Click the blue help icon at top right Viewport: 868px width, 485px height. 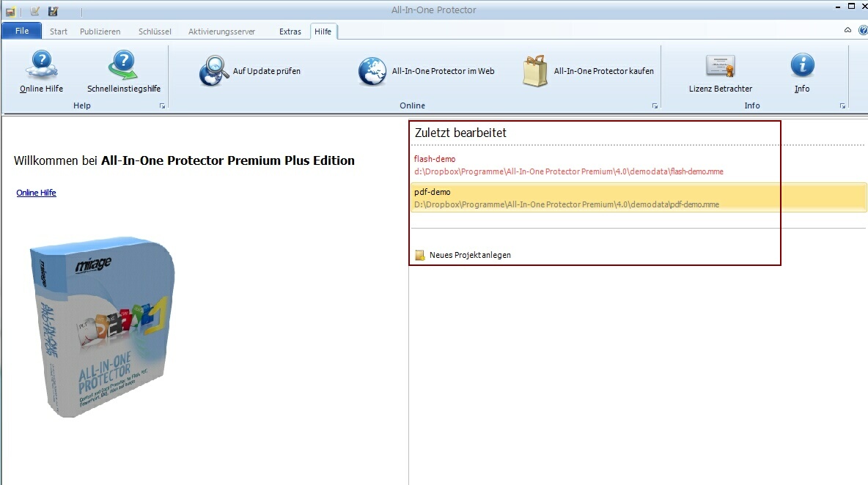(x=863, y=31)
